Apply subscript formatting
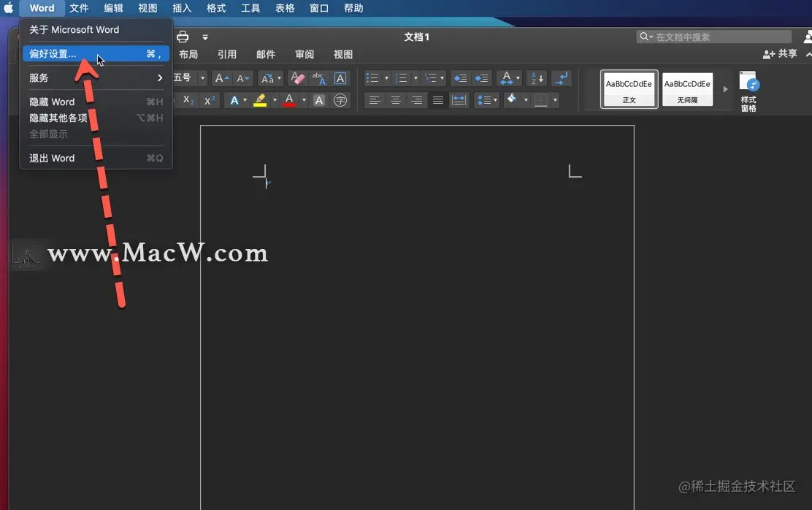Image resolution: width=812 pixels, height=510 pixels. coord(188,100)
